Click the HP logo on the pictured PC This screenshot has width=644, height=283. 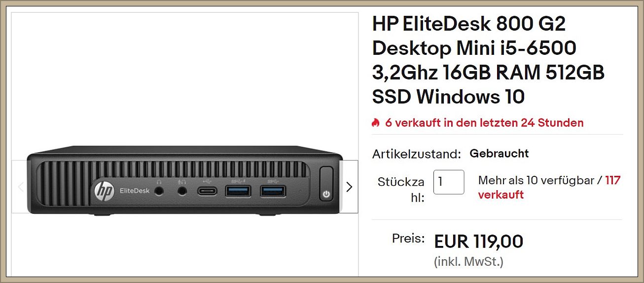point(104,192)
